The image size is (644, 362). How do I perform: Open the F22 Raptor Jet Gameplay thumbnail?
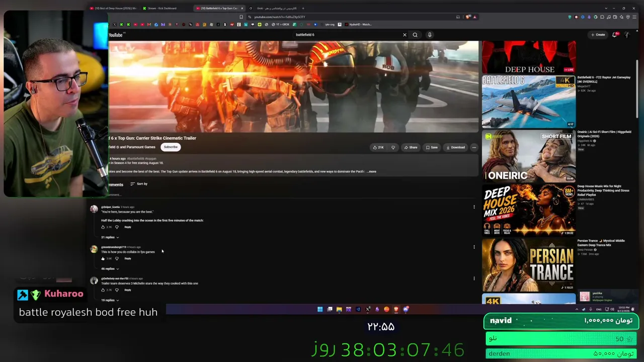[x=529, y=102]
